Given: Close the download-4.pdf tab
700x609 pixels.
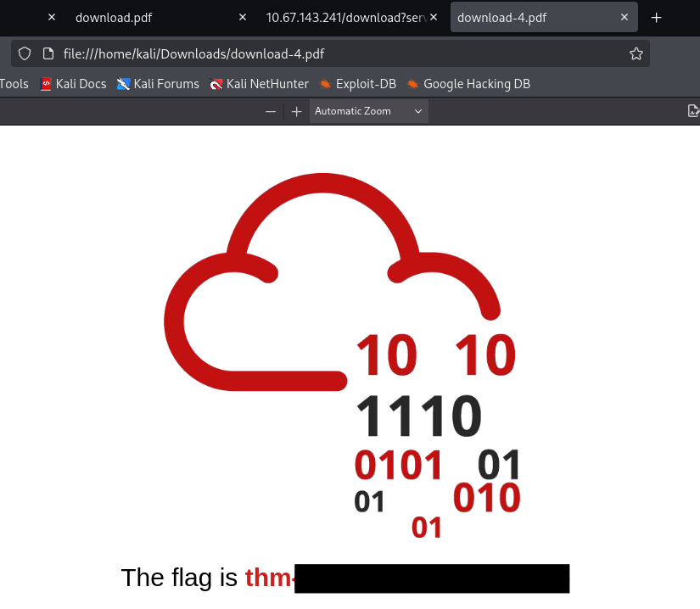Looking at the screenshot, I should coord(624,17).
